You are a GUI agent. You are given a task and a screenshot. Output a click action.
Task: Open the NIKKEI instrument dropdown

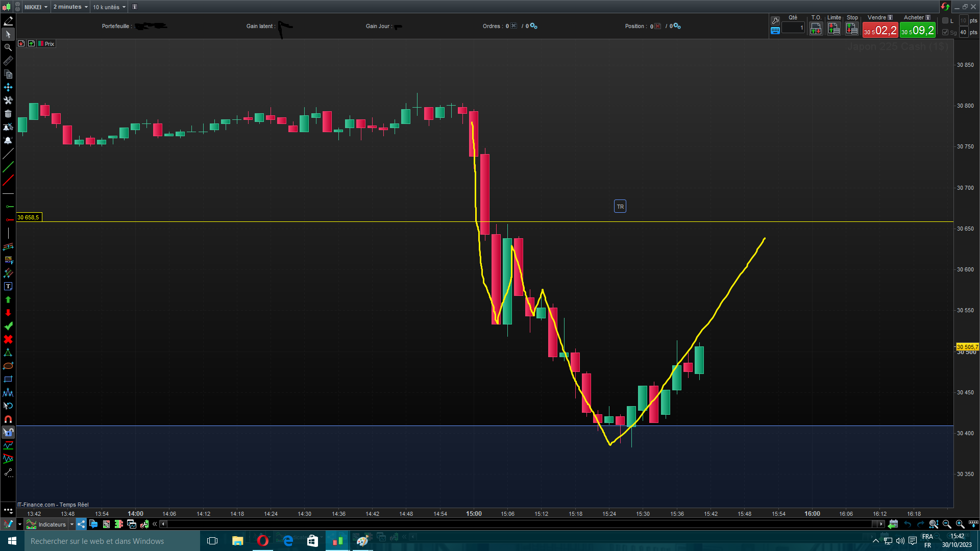[x=36, y=7]
